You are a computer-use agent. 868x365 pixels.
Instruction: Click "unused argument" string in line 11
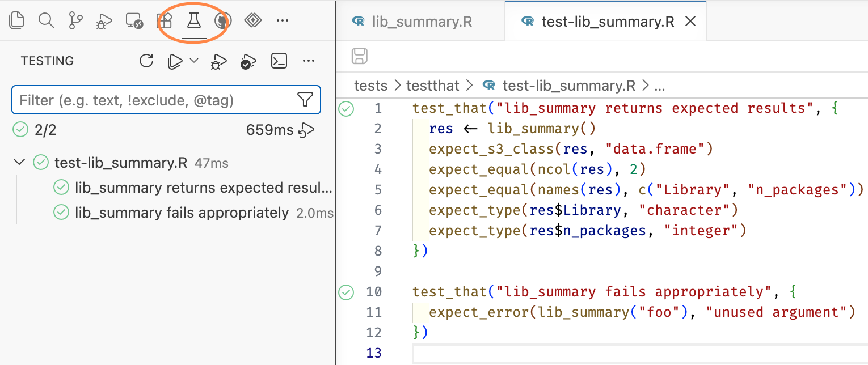coord(776,312)
